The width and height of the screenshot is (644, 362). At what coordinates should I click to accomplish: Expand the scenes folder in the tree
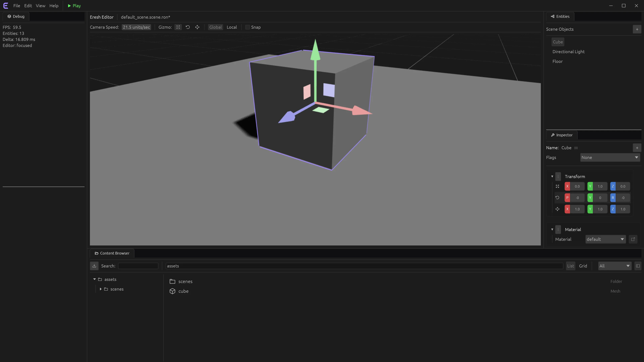coord(100,289)
